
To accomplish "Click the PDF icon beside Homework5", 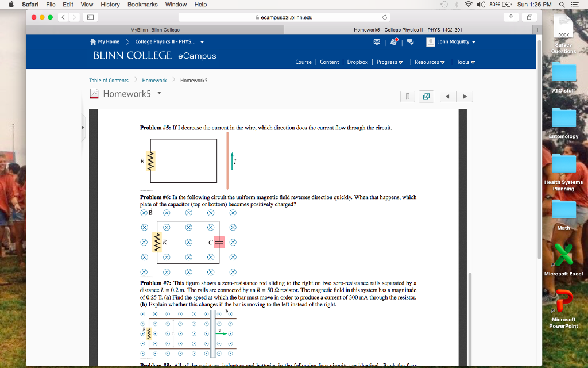I will point(94,94).
